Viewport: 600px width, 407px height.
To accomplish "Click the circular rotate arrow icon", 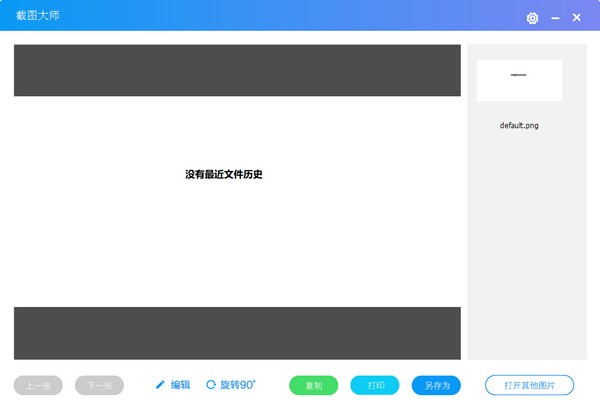I will 211,385.
